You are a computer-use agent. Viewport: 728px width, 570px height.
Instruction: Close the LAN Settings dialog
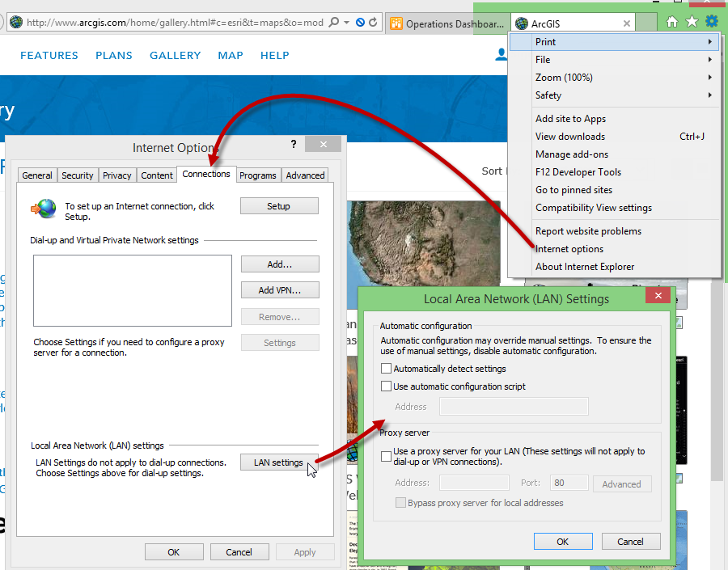tap(658, 295)
